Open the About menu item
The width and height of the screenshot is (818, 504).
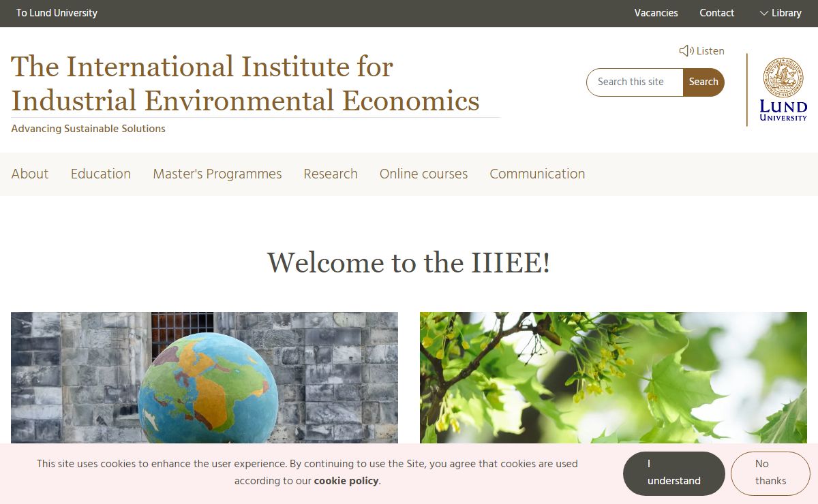[30, 174]
